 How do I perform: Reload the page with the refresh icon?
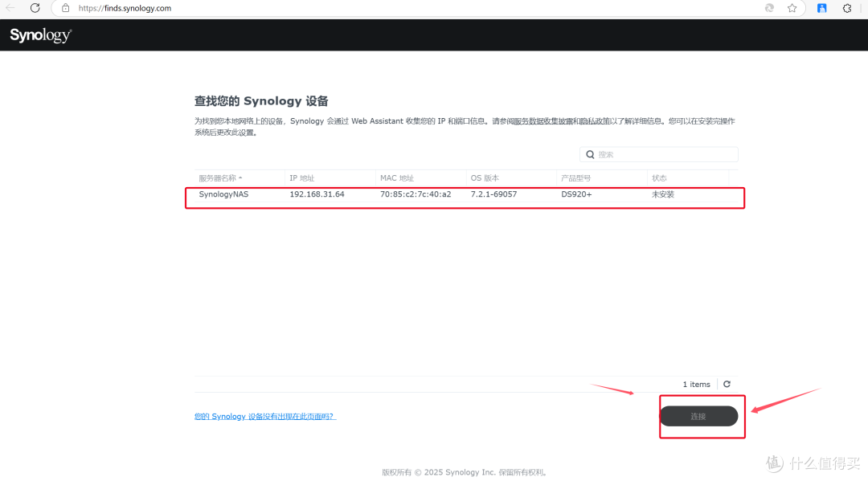pos(35,8)
